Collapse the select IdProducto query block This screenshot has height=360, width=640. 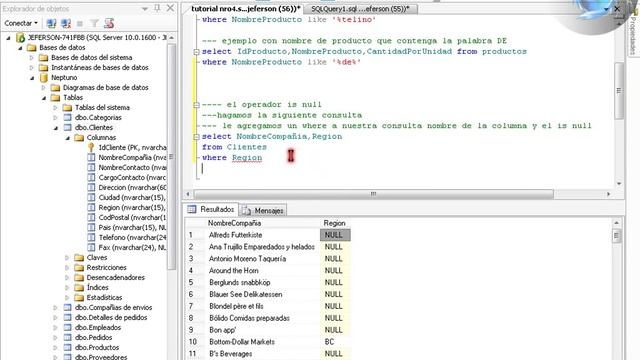click(196, 52)
